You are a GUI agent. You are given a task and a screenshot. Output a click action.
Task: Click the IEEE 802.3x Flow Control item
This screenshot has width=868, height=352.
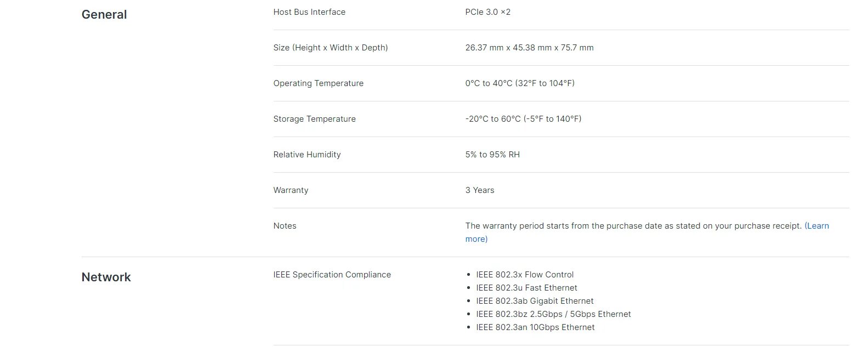(x=525, y=275)
